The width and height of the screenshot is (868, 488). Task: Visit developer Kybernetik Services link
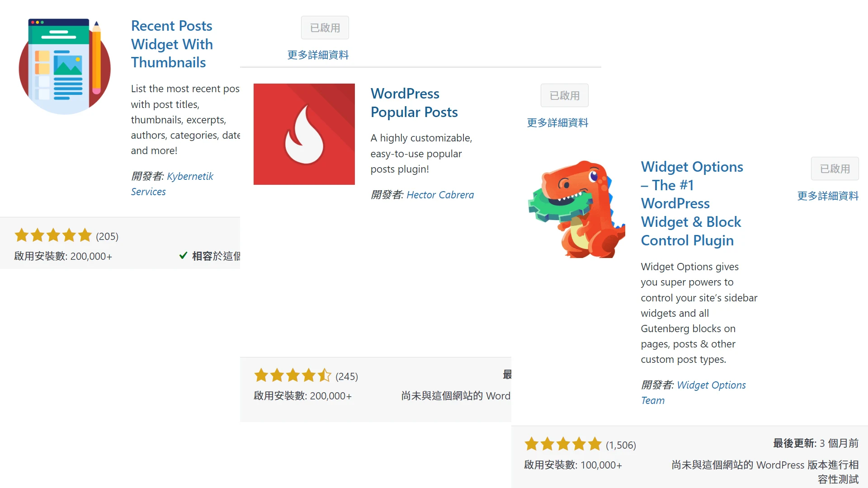172,184
